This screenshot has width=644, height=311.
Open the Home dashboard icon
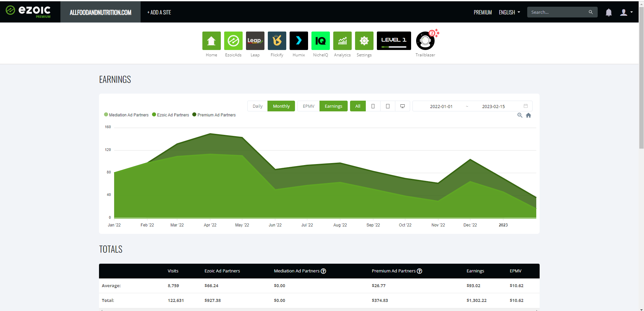click(x=211, y=41)
